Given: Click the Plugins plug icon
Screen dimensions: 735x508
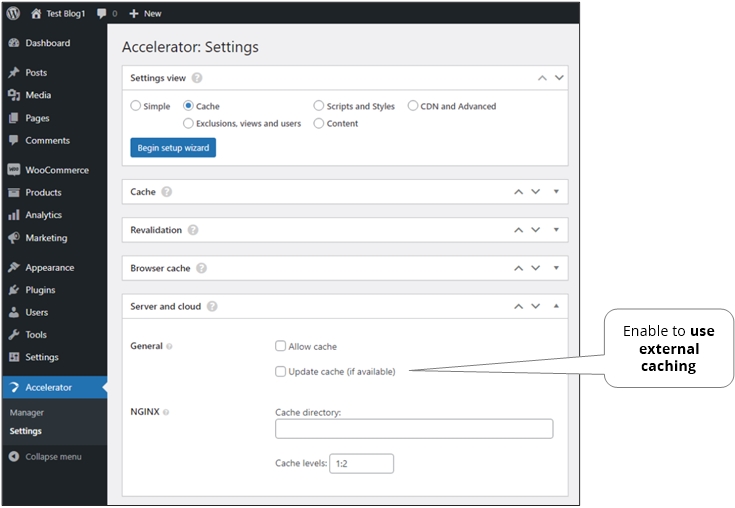Looking at the screenshot, I should click(14, 290).
